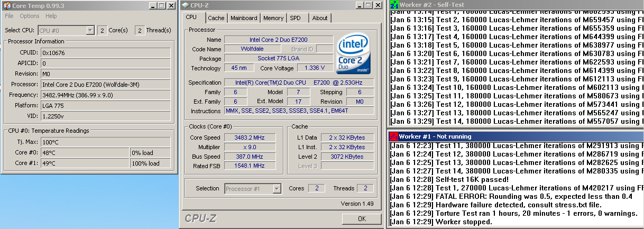Click the OK button in CPU-Z

coord(361,218)
